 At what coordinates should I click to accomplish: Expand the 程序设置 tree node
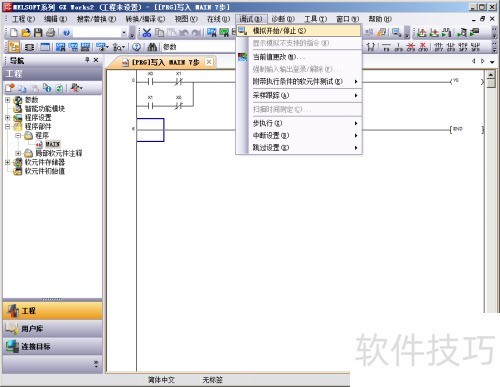tap(8, 117)
